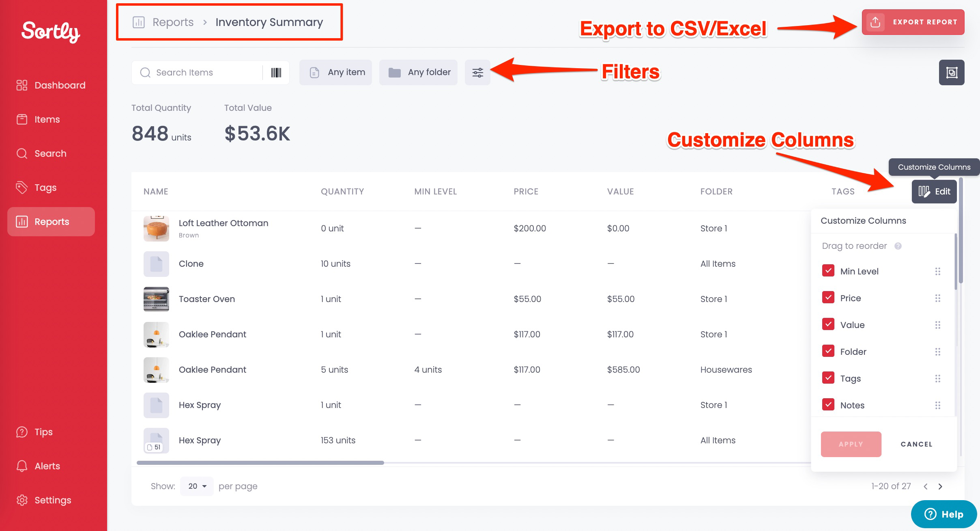Go to Dashboard in the sidebar

60,85
